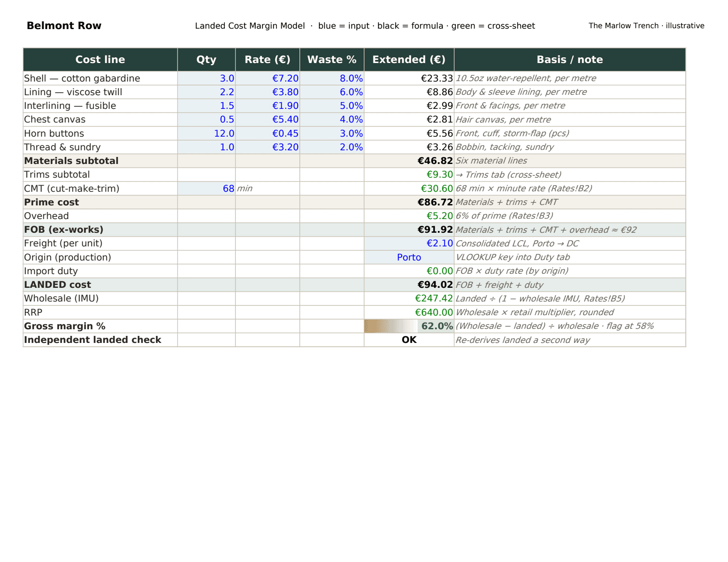Click the Chest canvas waste 4.0%
Image resolution: width=728 pixels, height=562 pixels.
point(332,119)
